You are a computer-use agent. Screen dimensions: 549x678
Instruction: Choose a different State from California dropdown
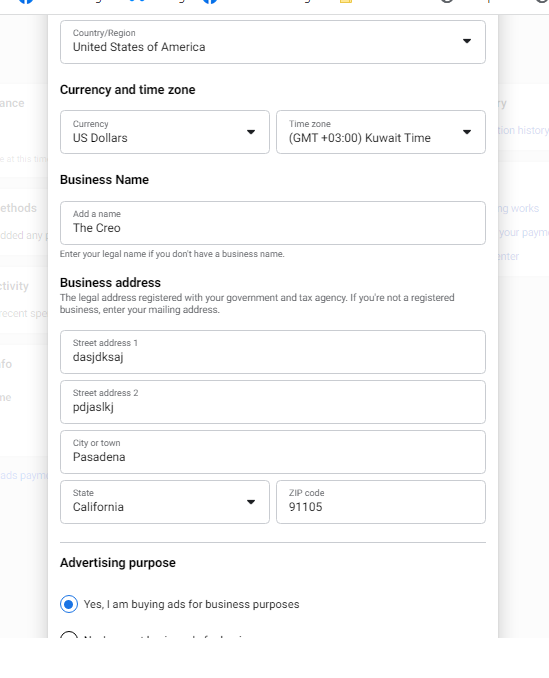[x=165, y=502]
